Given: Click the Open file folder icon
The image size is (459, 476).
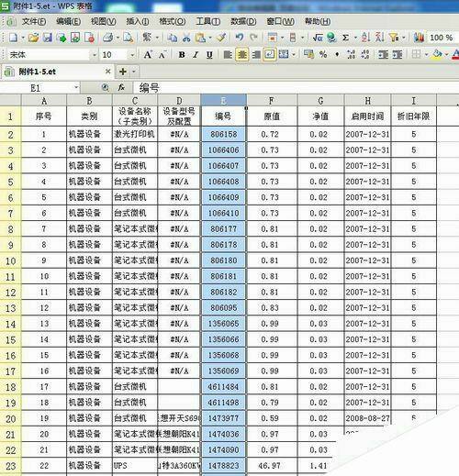Looking at the screenshot, I should click(x=33, y=38).
